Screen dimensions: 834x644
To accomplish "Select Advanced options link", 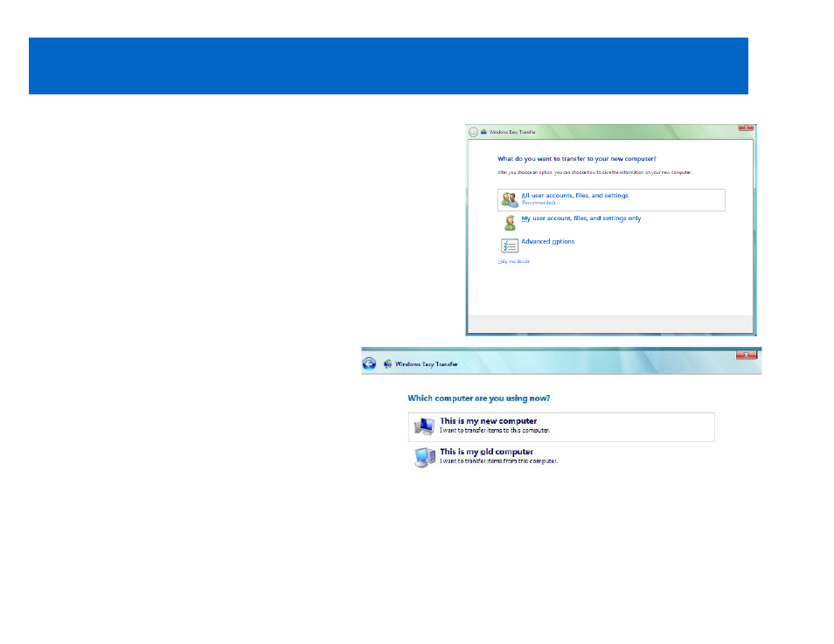I will (548, 241).
